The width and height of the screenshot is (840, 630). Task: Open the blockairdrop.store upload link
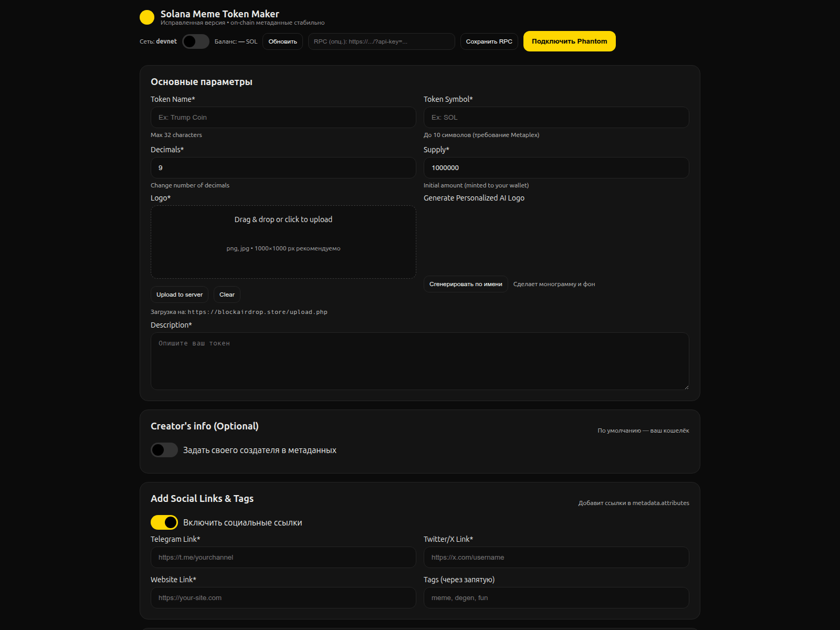(x=258, y=311)
